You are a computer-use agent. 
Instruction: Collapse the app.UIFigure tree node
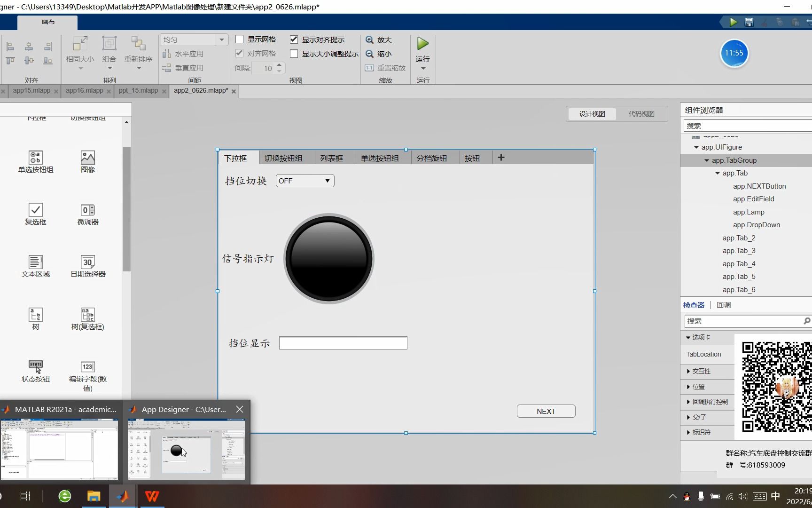(x=696, y=147)
